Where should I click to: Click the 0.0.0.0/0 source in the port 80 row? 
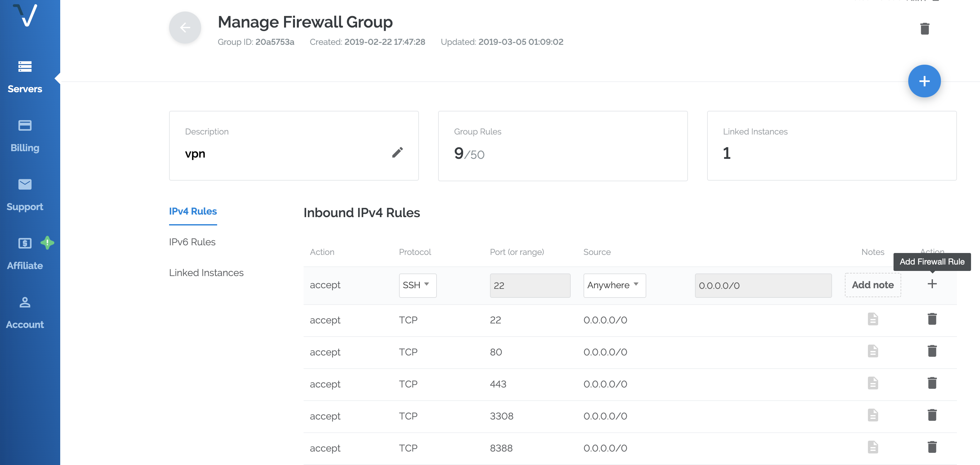pyautogui.click(x=605, y=352)
